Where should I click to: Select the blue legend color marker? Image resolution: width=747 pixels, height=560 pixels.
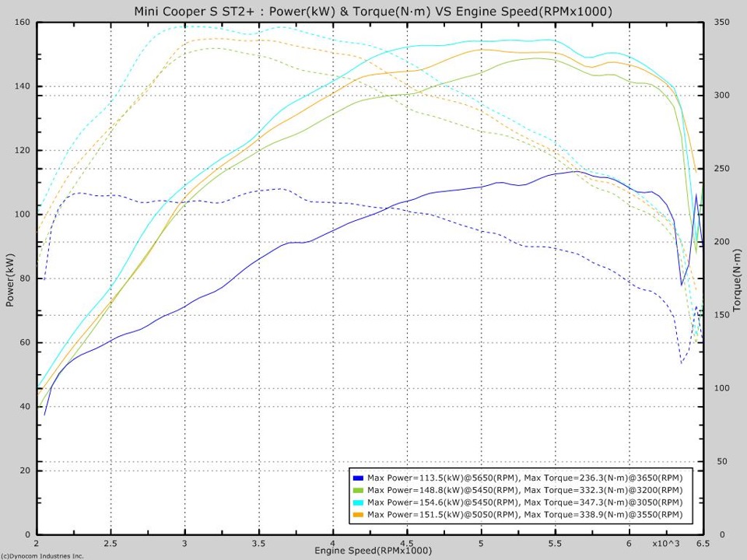[357, 478]
